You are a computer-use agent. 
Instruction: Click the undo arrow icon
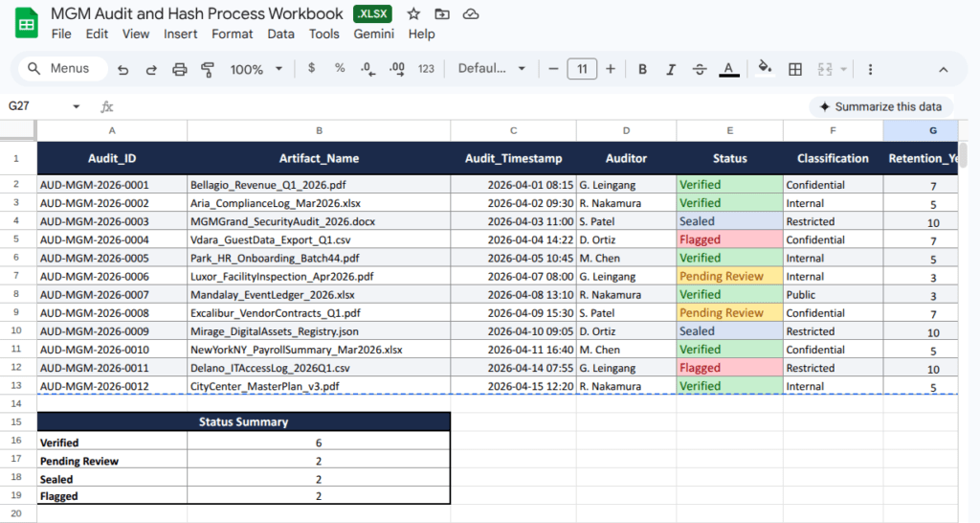[122, 69]
